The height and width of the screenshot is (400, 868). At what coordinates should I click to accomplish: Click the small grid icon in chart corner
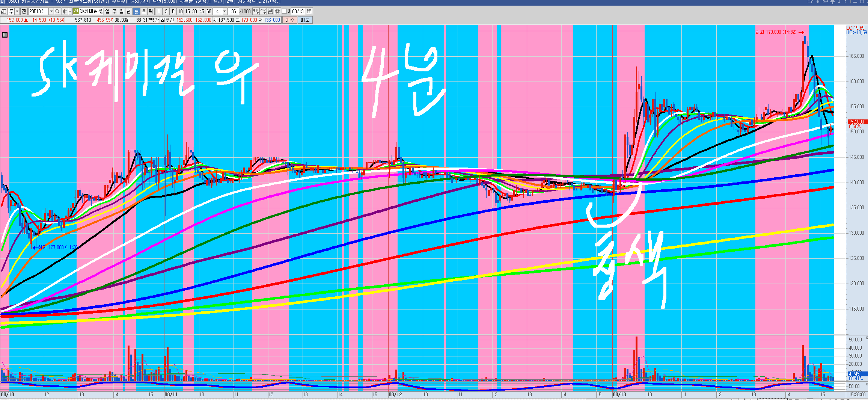click(5, 35)
